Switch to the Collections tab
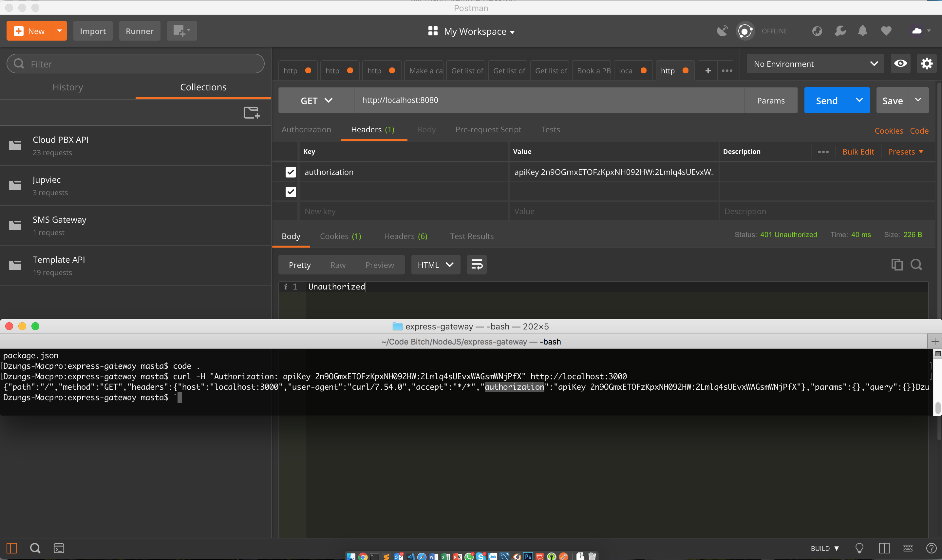Viewport: 942px width, 560px height. [x=203, y=87]
